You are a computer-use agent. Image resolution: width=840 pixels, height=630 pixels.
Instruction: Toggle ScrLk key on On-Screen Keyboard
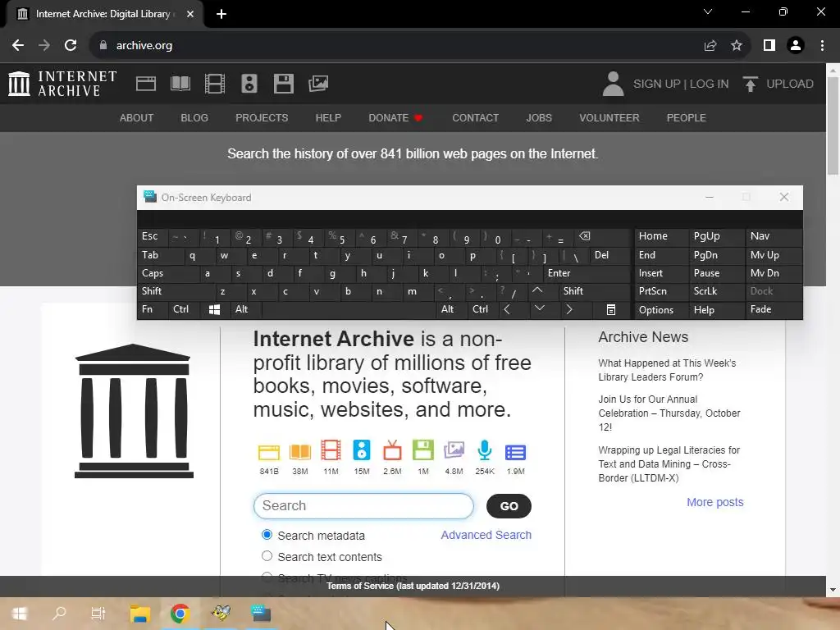click(x=715, y=291)
